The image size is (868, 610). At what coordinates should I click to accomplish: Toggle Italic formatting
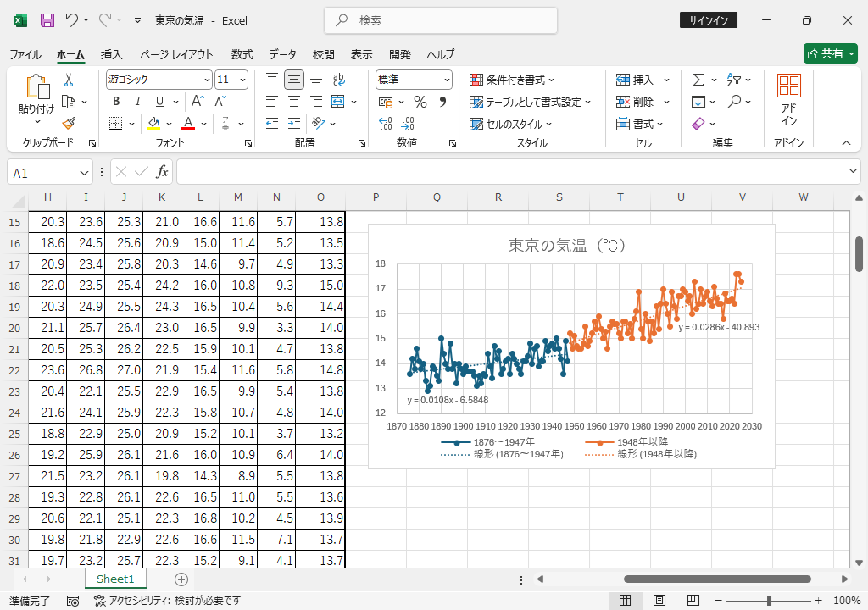[x=138, y=102]
